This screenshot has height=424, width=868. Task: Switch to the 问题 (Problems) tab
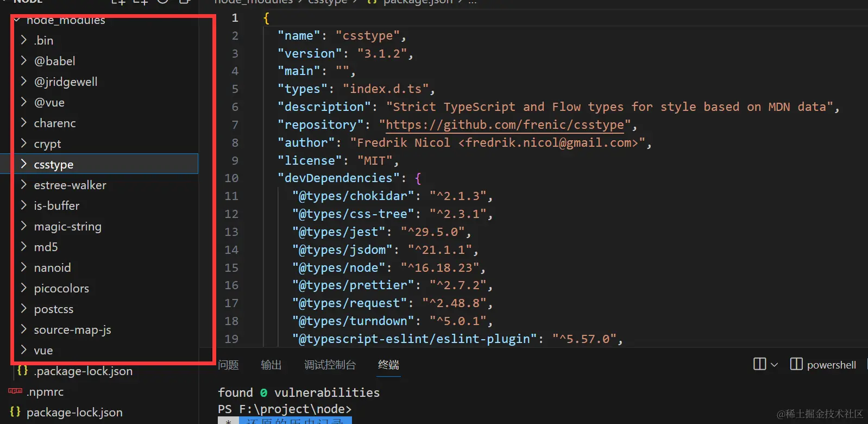click(x=228, y=365)
